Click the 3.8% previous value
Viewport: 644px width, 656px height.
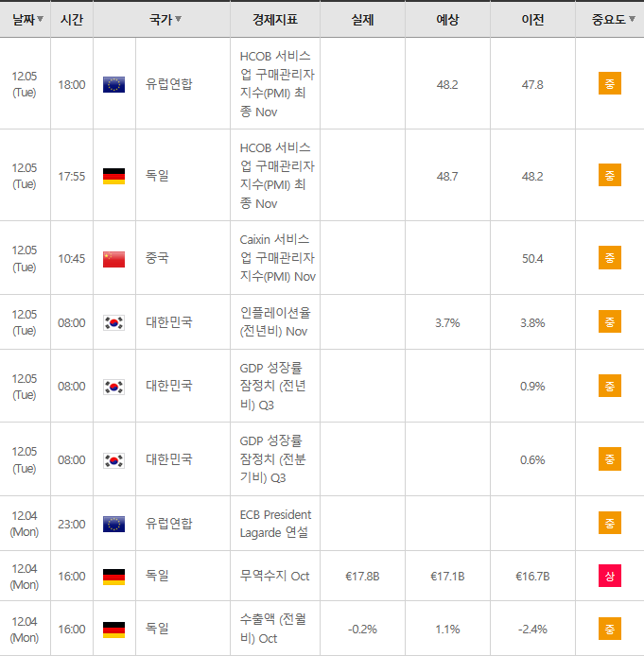click(532, 322)
